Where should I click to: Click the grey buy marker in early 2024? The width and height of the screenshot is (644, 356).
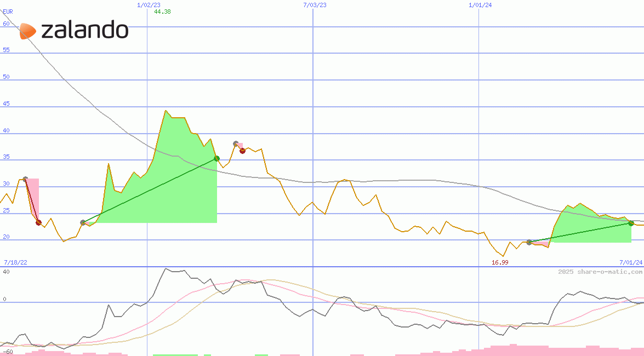[x=529, y=242]
